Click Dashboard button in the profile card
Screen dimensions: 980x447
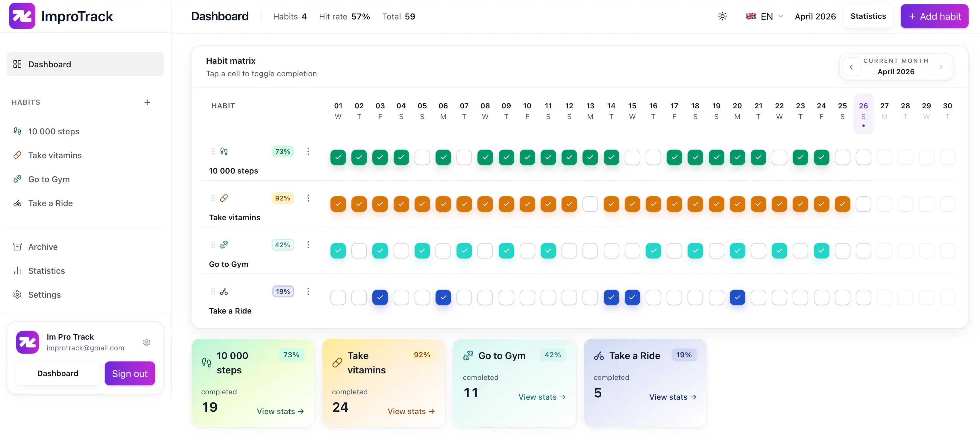point(58,373)
